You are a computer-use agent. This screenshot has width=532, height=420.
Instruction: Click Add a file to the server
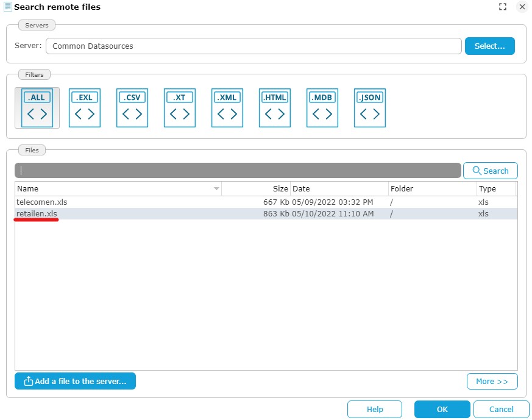(75, 382)
